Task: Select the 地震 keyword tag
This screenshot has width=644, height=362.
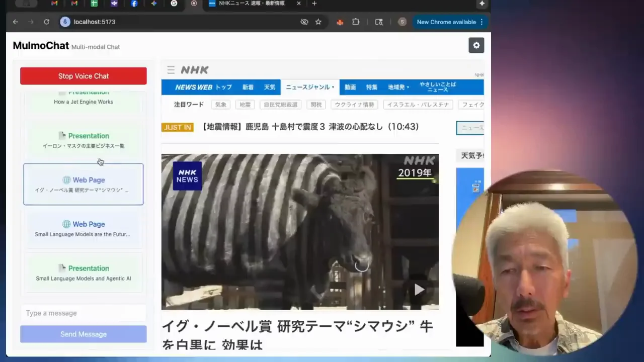Action: coord(245,105)
